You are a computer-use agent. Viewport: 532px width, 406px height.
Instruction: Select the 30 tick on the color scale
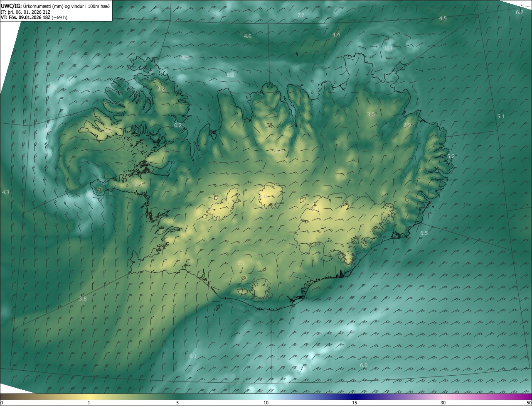[x=443, y=403]
